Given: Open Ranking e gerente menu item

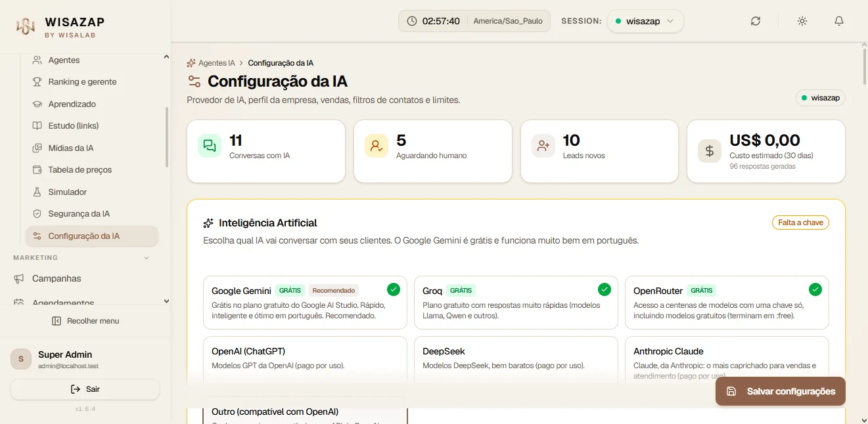Looking at the screenshot, I should point(91,82).
